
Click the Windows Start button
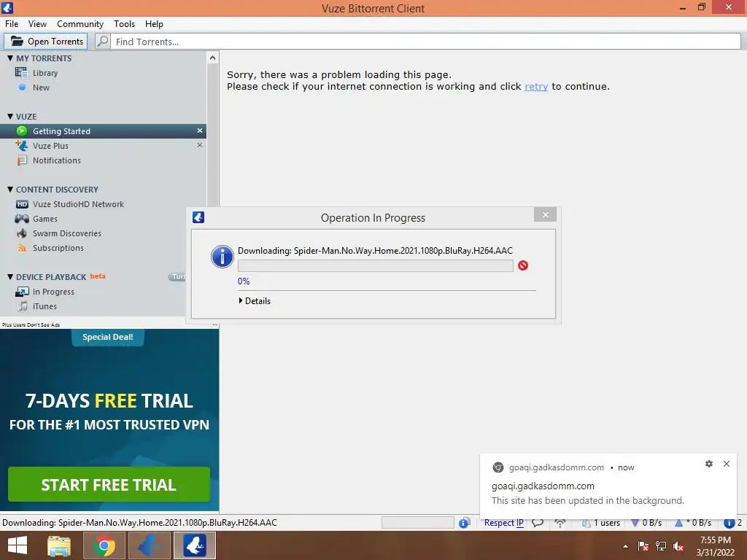pyautogui.click(x=18, y=545)
